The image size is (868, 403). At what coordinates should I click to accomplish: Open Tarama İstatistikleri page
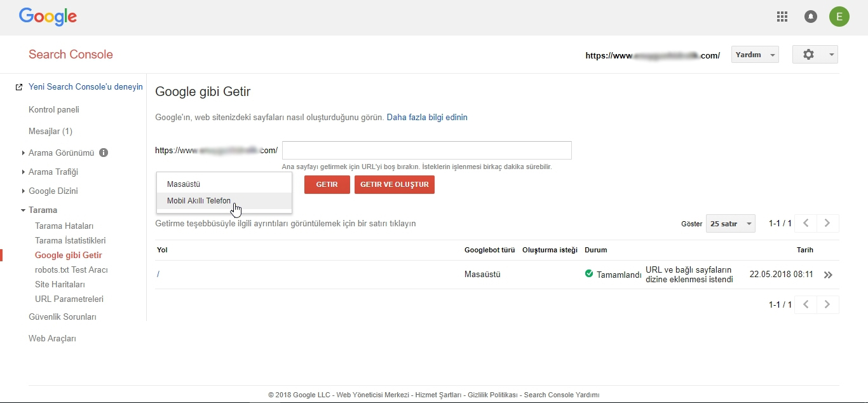[71, 240]
